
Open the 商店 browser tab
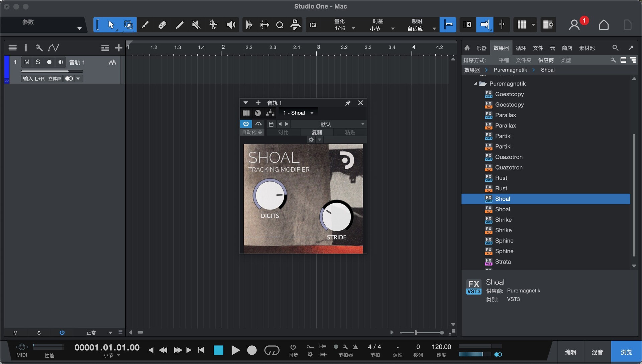click(567, 48)
